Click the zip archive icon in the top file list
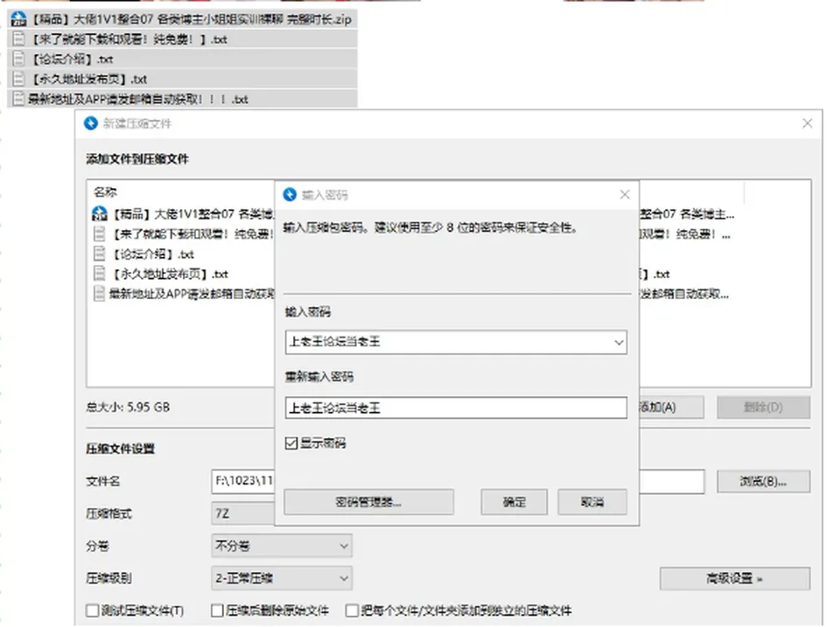This screenshot has height=627, width=840. (18, 19)
